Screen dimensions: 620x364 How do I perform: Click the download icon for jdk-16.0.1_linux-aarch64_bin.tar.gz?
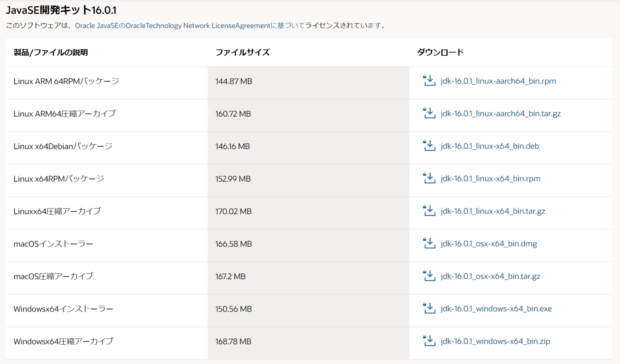pos(429,113)
